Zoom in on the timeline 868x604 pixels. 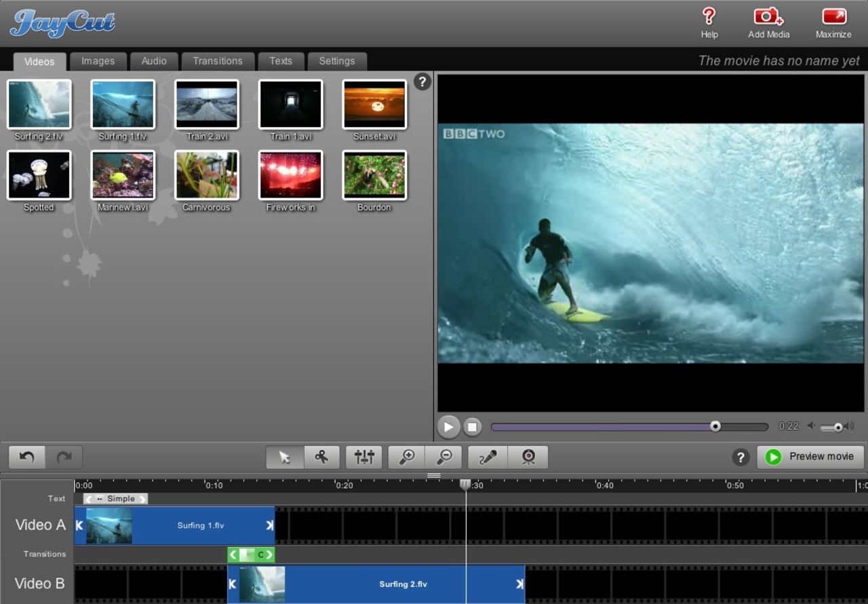pos(407,457)
